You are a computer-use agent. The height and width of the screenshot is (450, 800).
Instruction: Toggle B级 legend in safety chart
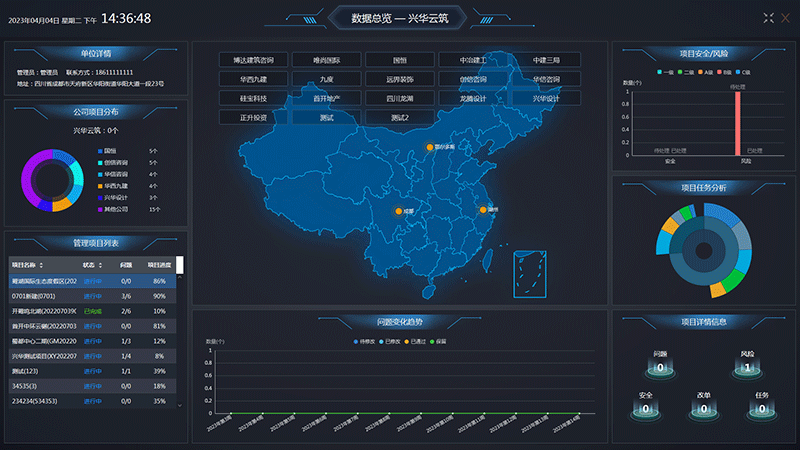(x=724, y=72)
